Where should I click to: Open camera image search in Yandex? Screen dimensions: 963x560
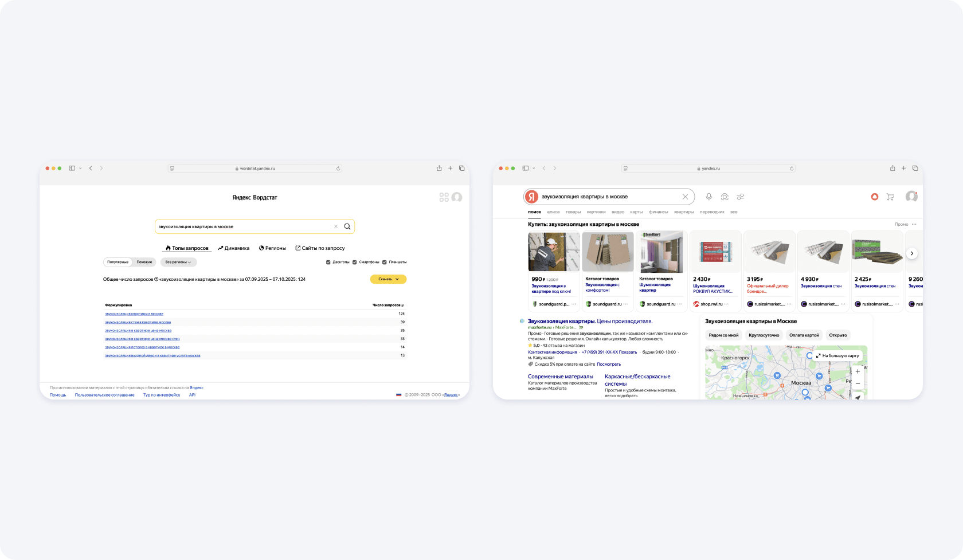725,197
